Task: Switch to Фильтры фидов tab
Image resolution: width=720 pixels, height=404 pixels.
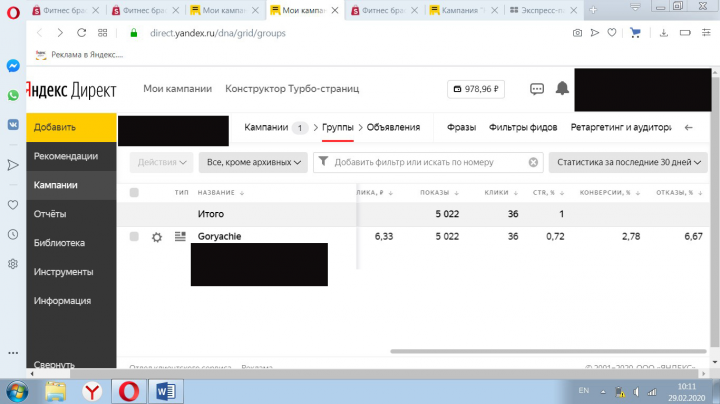Action: click(523, 128)
